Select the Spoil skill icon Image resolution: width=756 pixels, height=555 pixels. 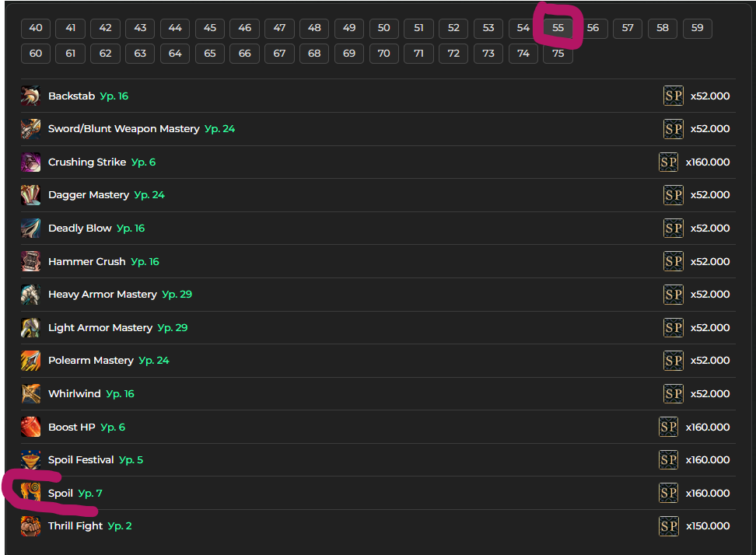coord(30,493)
